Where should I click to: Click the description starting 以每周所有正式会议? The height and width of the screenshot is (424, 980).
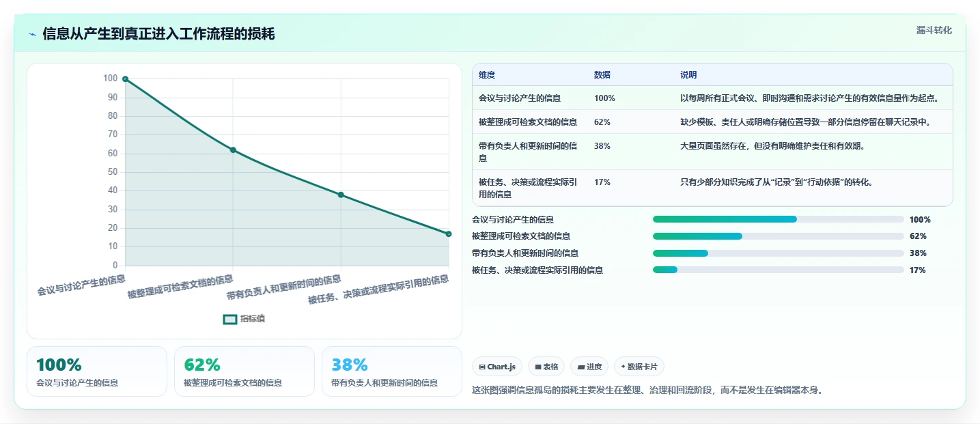810,98
